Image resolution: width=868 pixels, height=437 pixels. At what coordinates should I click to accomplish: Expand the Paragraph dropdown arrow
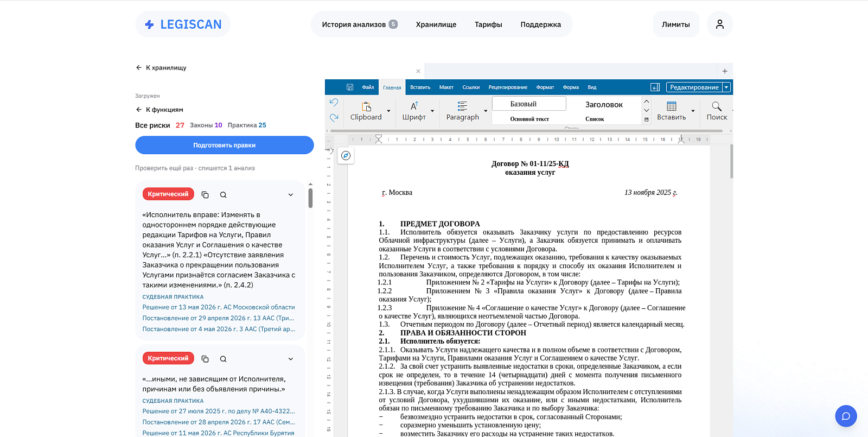[x=486, y=111]
